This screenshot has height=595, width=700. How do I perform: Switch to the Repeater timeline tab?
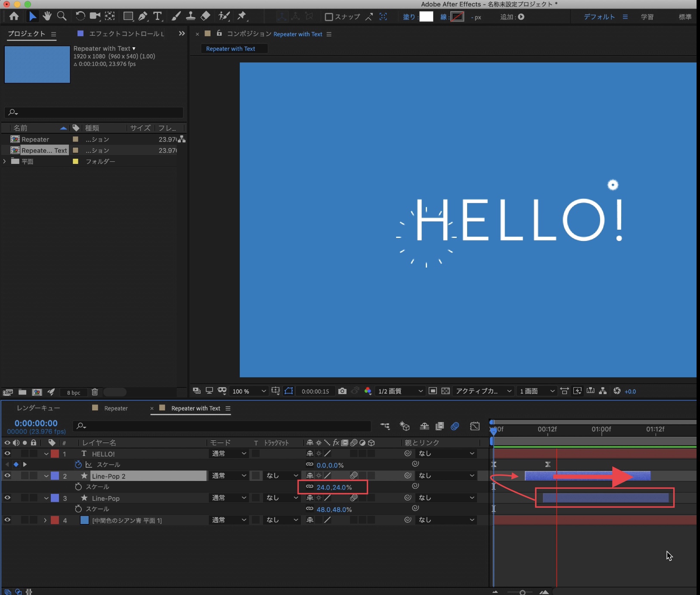tap(116, 408)
